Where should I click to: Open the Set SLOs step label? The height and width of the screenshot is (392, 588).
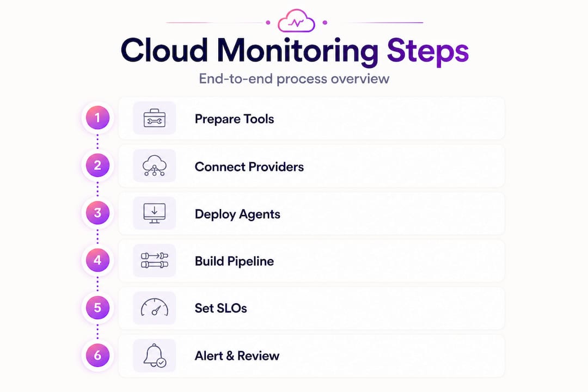pos(221,308)
